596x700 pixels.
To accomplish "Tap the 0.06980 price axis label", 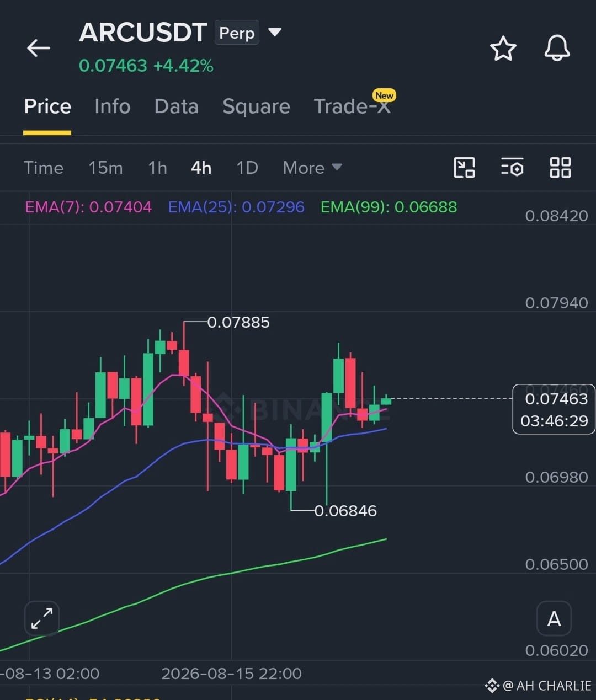I will (x=556, y=477).
